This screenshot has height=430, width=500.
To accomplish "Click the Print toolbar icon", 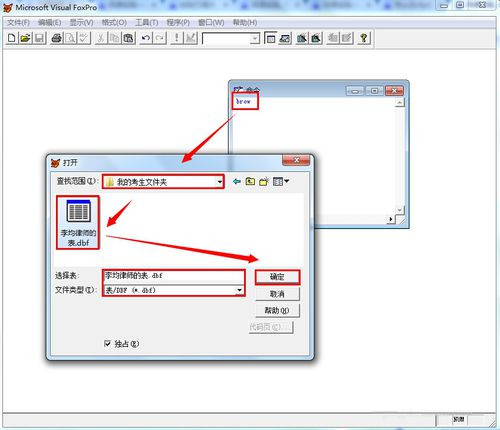I will 57,38.
